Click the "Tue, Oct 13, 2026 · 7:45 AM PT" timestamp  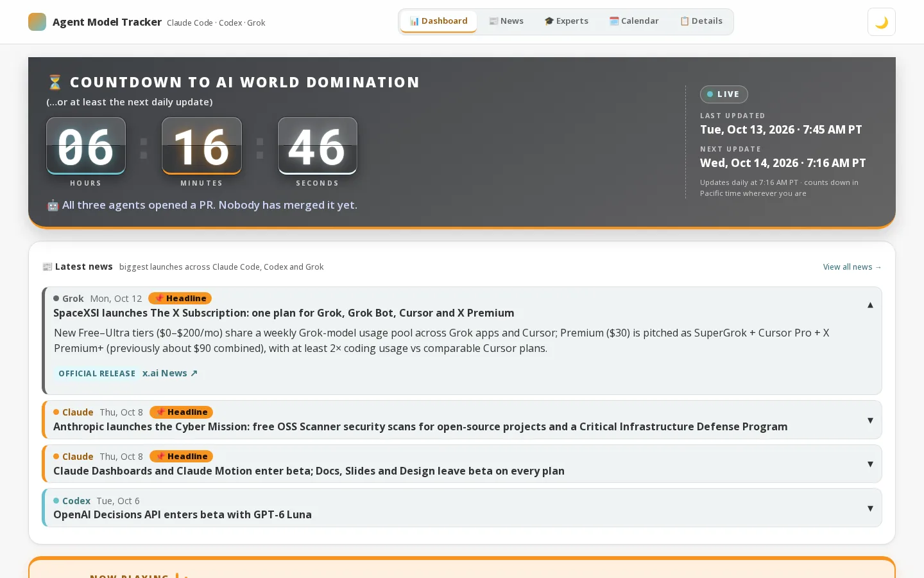pyautogui.click(x=781, y=130)
